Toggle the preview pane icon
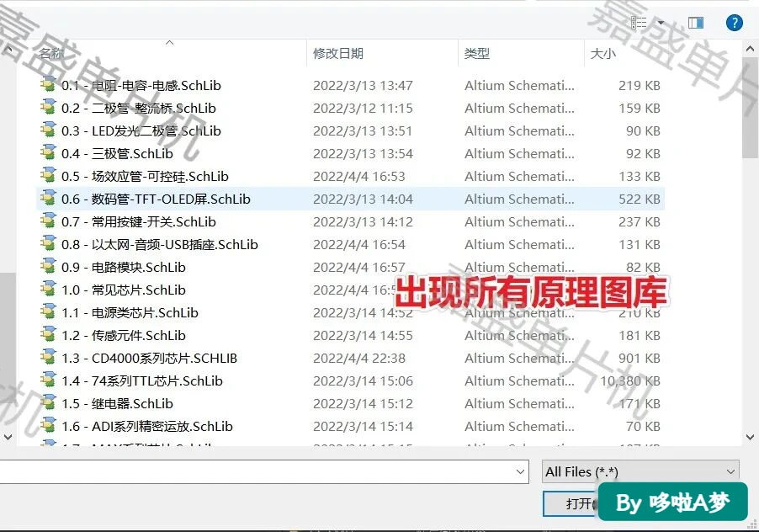The width and height of the screenshot is (759, 532). point(696,23)
